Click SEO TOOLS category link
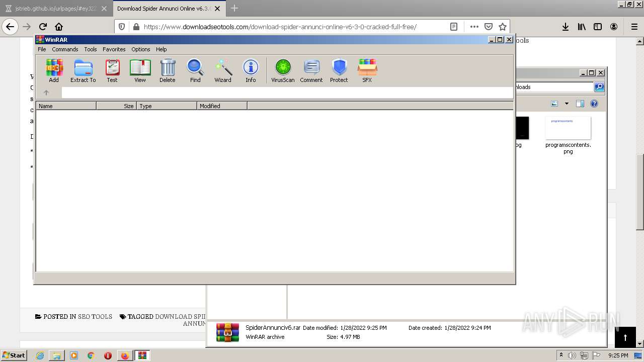This screenshot has height=362, width=644. pyautogui.click(x=95, y=317)
